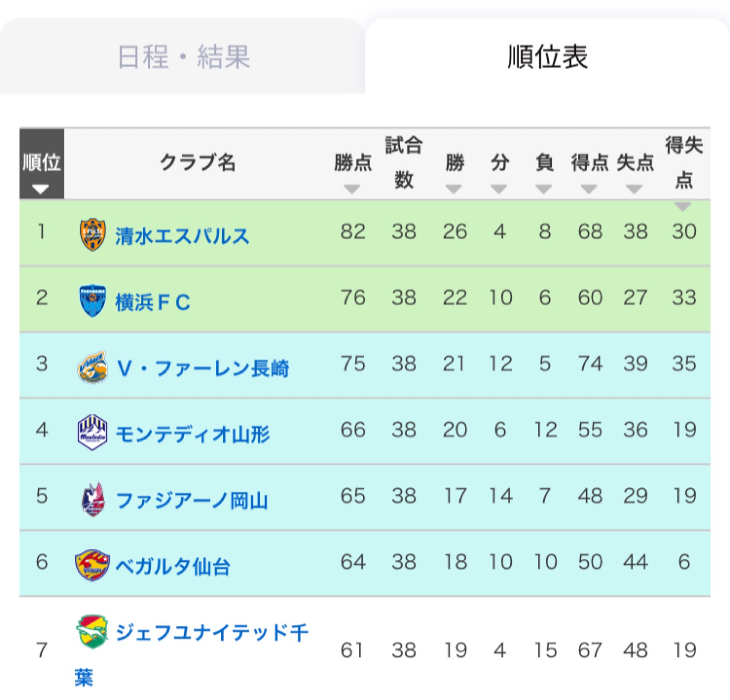Sort by 順位 using the white arrow

tap(40, 190)
